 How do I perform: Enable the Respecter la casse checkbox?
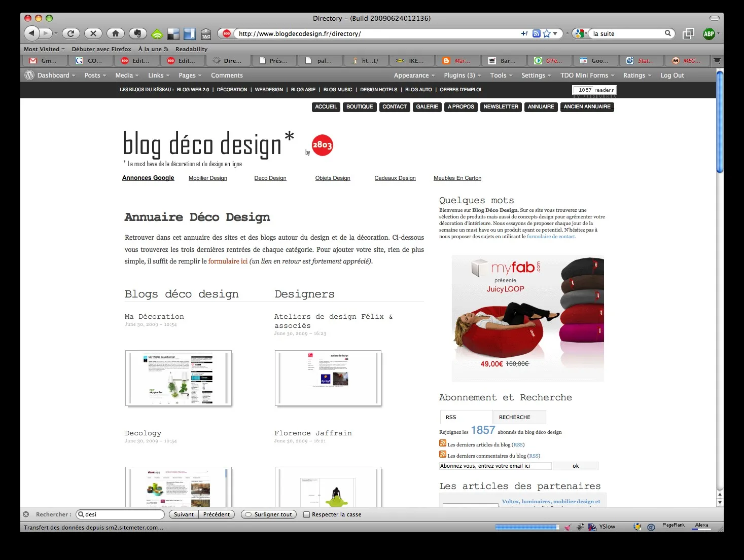[x=306, y=514]
